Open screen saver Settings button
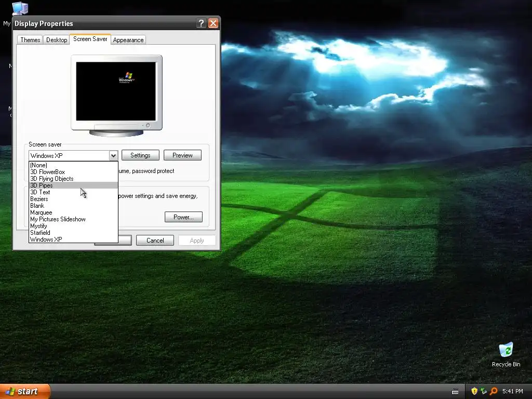532x399 pixels. [x=140, y=155]
